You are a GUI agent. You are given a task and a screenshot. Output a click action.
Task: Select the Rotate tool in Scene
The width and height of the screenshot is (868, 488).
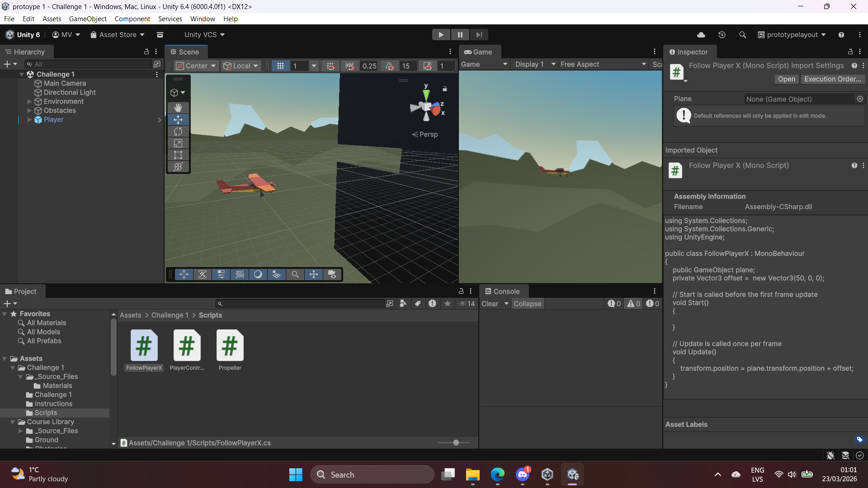tap(178, 131)
